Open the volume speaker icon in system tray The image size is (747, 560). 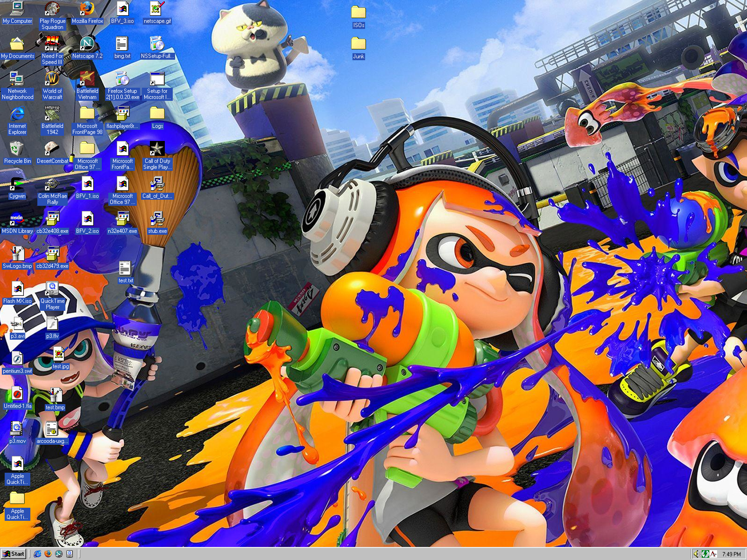click(696, 554)
